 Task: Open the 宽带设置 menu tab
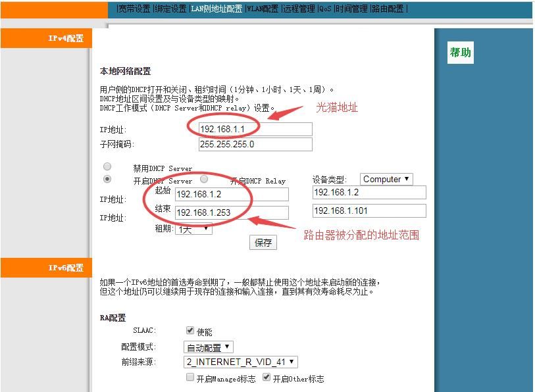click(x=134, y=9)
